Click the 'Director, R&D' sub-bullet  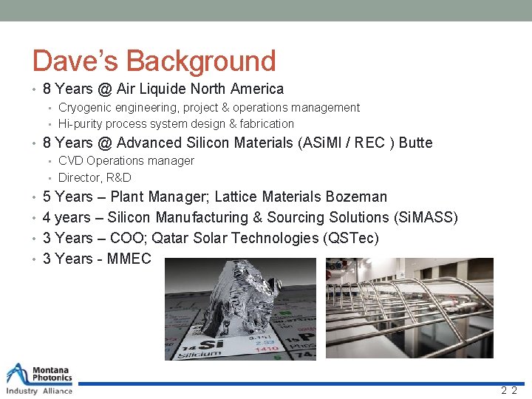pyautogui.click(x=95, y=177)
